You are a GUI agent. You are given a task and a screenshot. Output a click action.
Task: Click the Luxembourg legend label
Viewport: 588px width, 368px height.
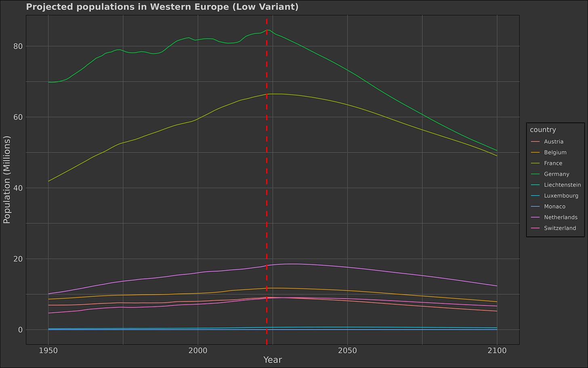[x=561, y=196]
